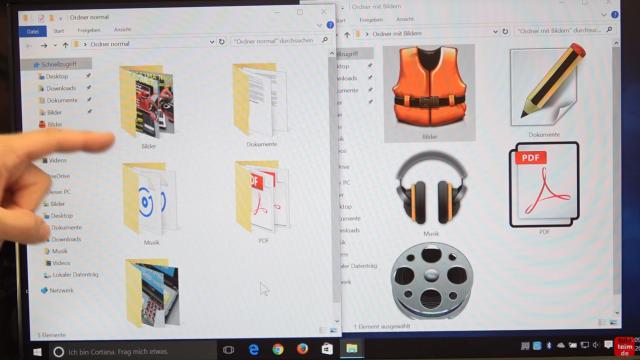
Task: Switch to large icons view in Ordner normal status bar
Action: 333,330
